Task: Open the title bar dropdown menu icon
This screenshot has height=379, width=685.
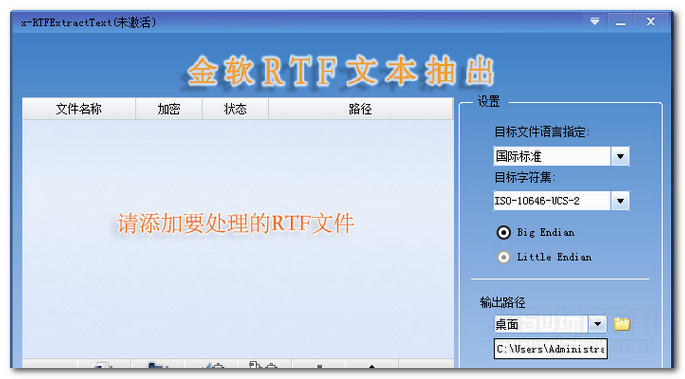Action: point(595,21)
